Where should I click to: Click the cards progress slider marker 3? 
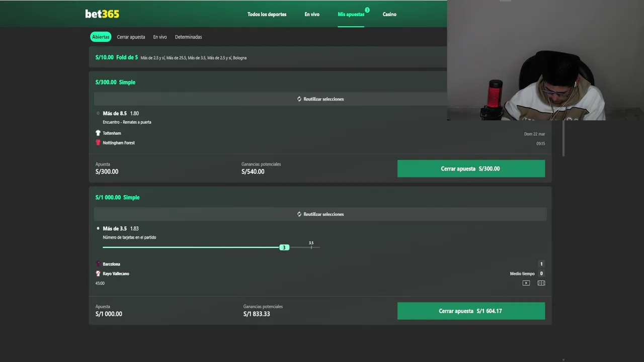284,247
